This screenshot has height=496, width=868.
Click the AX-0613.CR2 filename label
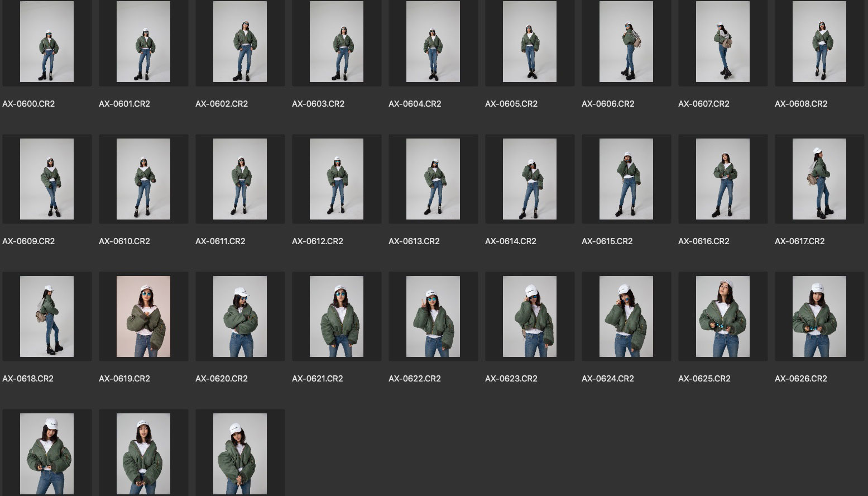414,241
